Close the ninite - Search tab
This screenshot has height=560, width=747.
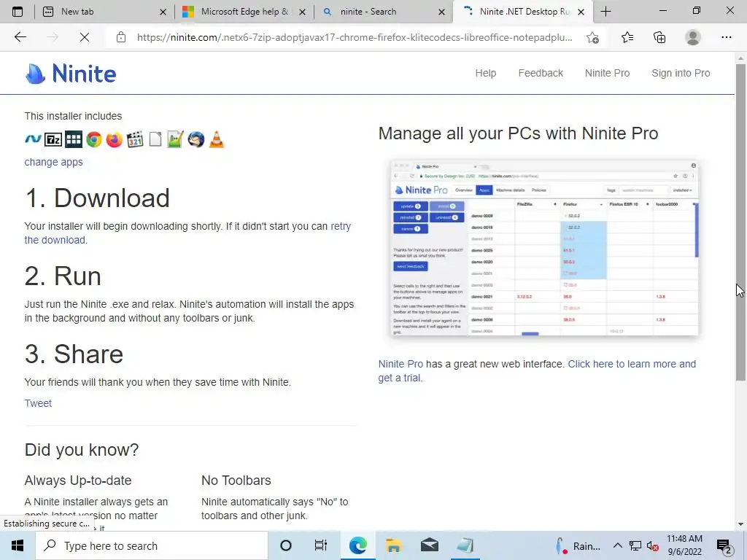[x=441, y=12]
